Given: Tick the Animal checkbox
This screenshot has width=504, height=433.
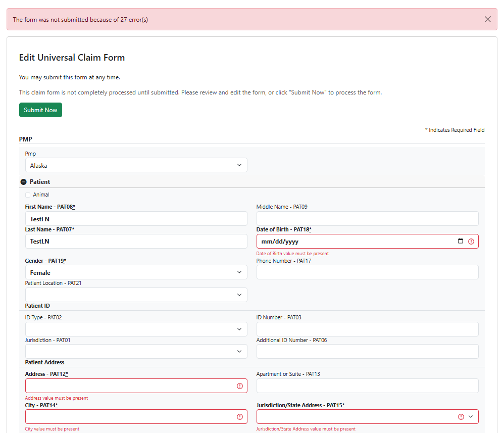Looking at the screenshot, I should pos(28,195).
